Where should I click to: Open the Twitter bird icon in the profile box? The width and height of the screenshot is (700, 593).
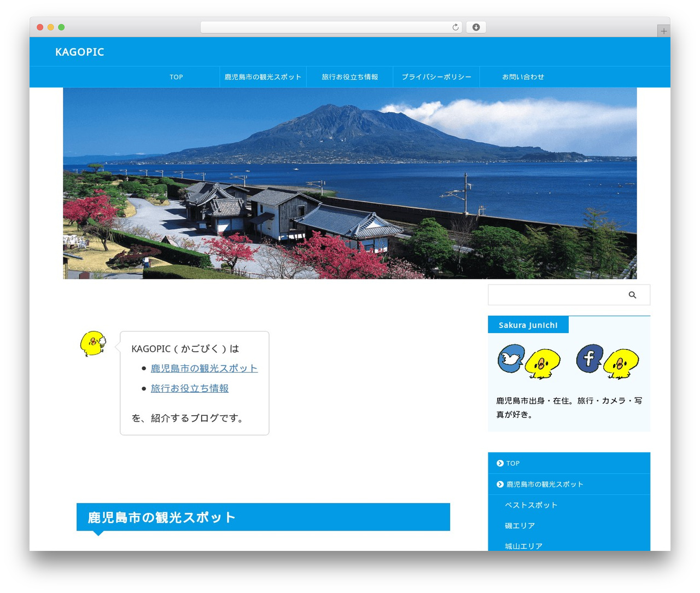[x=511, y=359]
